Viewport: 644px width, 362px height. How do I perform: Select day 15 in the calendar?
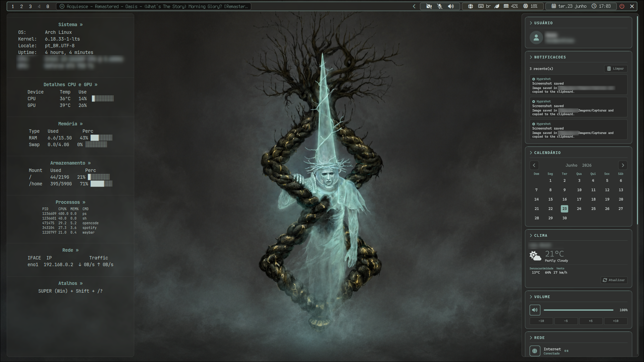click(550, 199)
